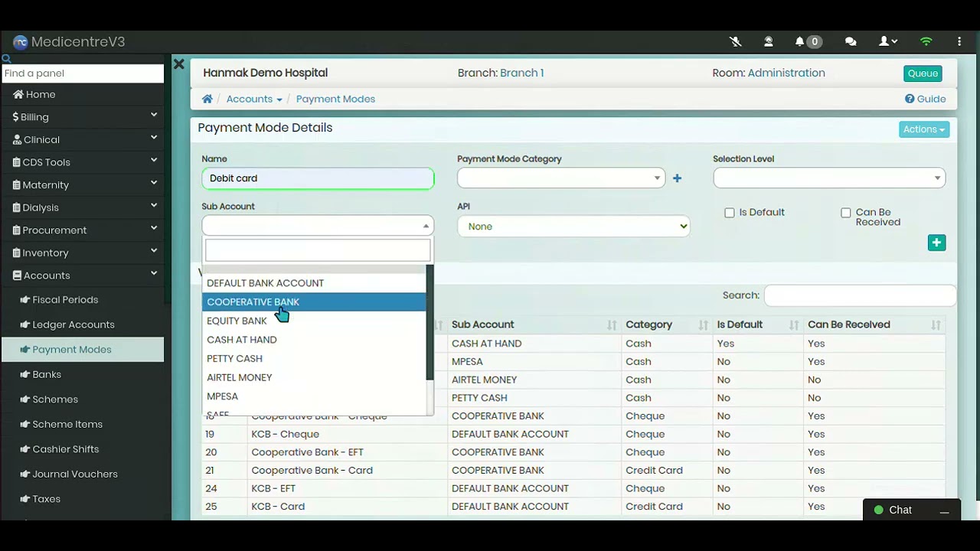Expand the Inventory sidebar menu
This screenshot has width=980, height=551.
[x=82, y=253]
